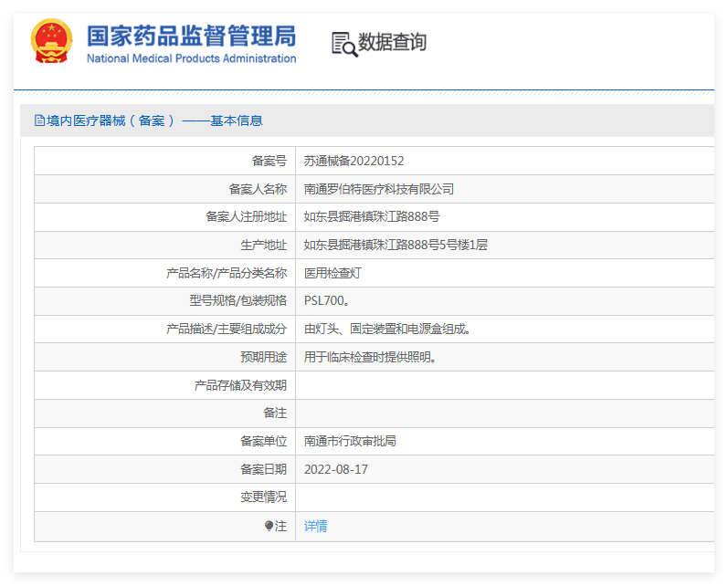Click the 备注 label
728x586 pixels.
(x=275, y=413)
